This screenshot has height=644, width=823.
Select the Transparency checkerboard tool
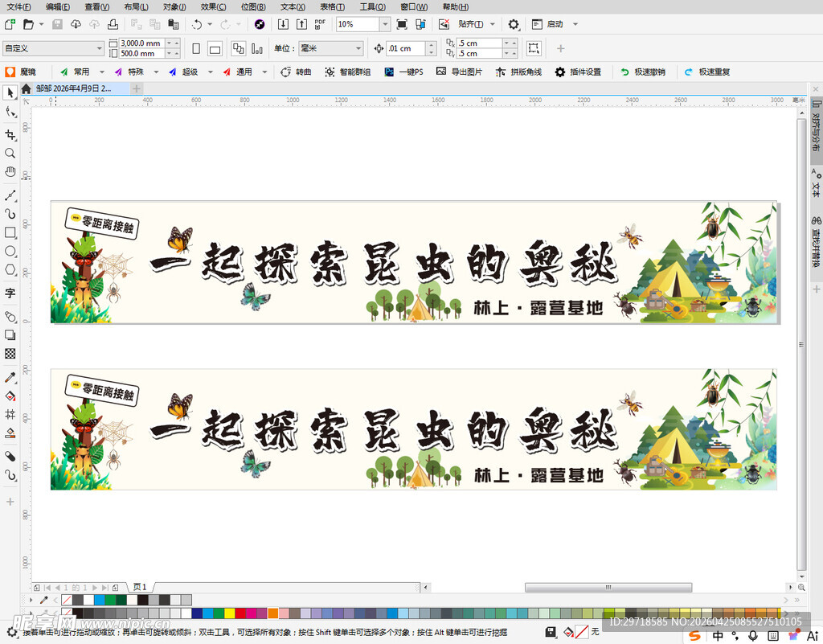[x=10, y=354]
